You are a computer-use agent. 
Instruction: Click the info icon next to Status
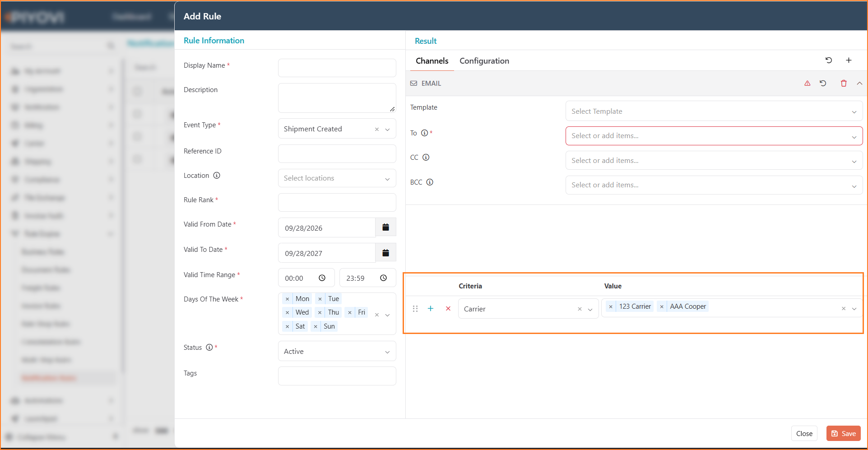click(x=209, y=348)
